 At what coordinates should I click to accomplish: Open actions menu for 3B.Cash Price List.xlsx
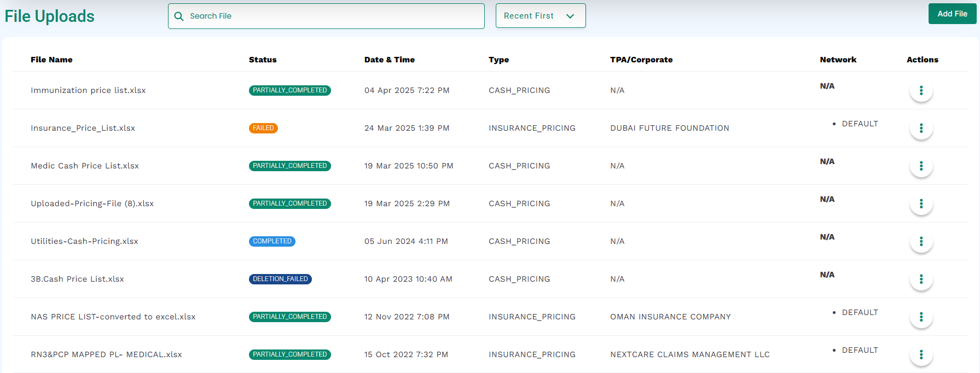[x=921, y=279]
